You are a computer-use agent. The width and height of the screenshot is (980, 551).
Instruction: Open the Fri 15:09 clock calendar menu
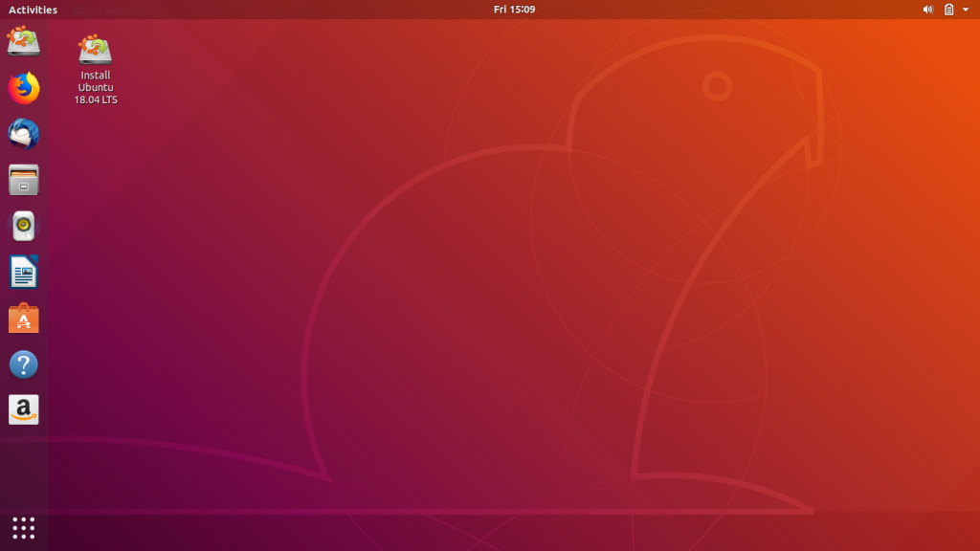[514, 10]
